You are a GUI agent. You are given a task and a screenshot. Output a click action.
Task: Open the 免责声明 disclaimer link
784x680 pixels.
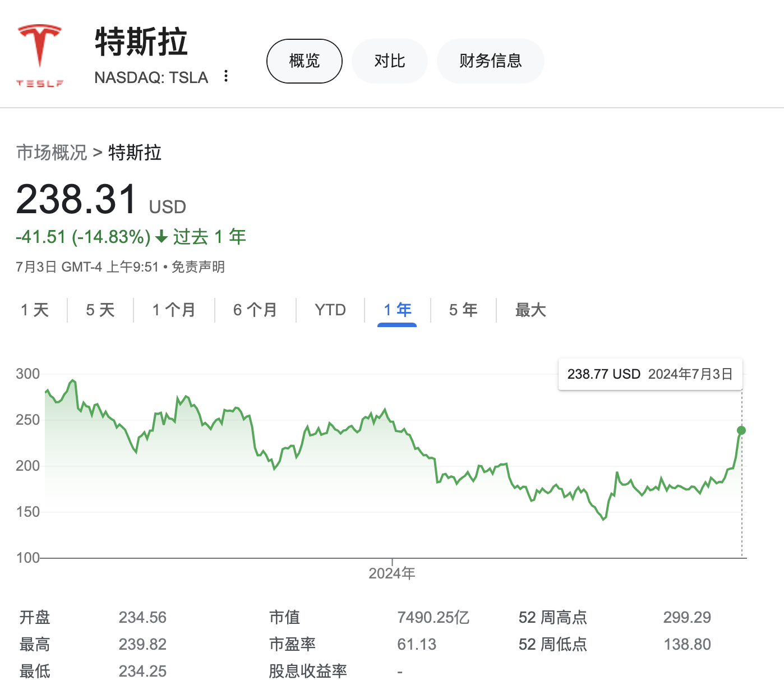[x=198, y=267]
